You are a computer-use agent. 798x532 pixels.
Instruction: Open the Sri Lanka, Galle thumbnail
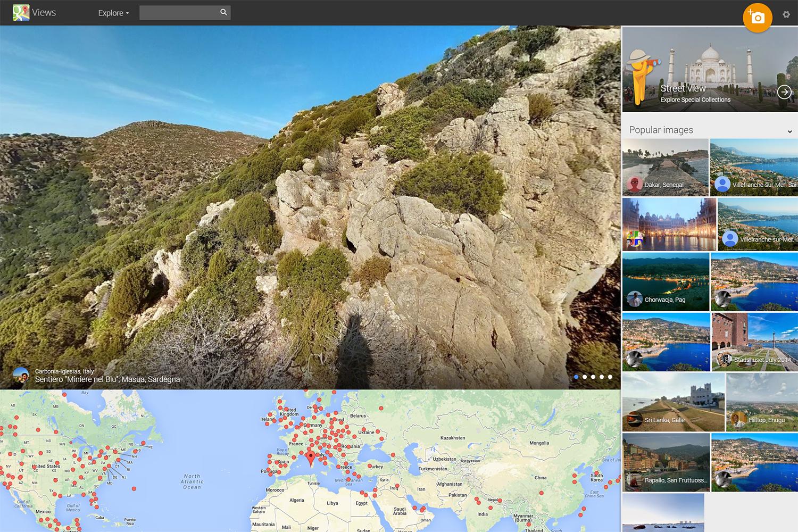point(673,402)
